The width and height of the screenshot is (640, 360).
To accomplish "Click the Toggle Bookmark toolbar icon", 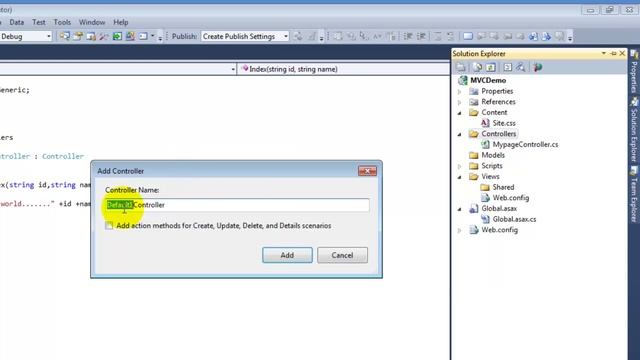I will [x=468, y=36].
